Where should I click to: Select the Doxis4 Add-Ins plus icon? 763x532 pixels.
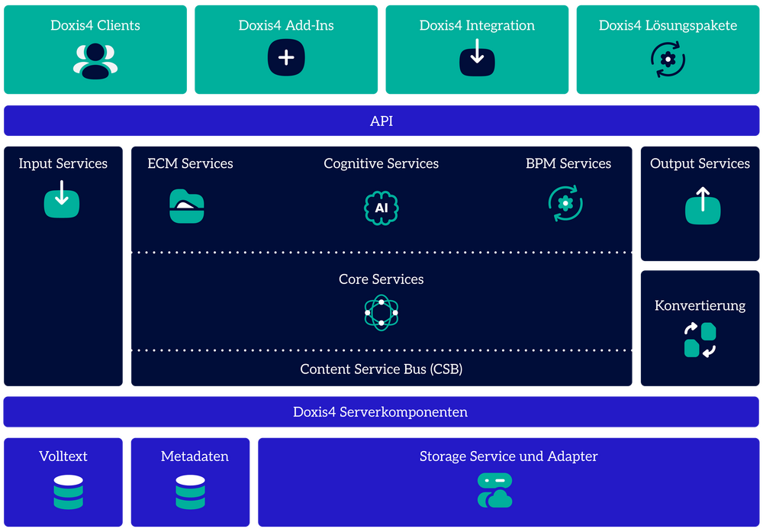286,56
